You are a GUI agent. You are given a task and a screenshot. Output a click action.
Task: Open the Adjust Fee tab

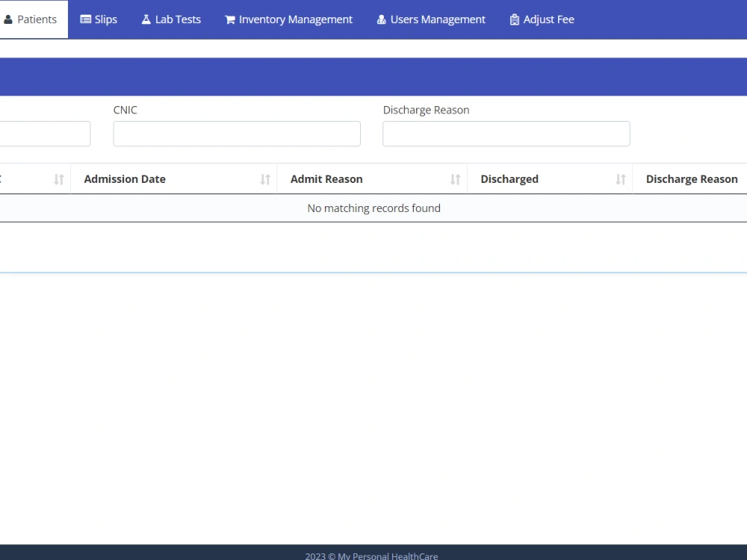click(x=542, y=19)
